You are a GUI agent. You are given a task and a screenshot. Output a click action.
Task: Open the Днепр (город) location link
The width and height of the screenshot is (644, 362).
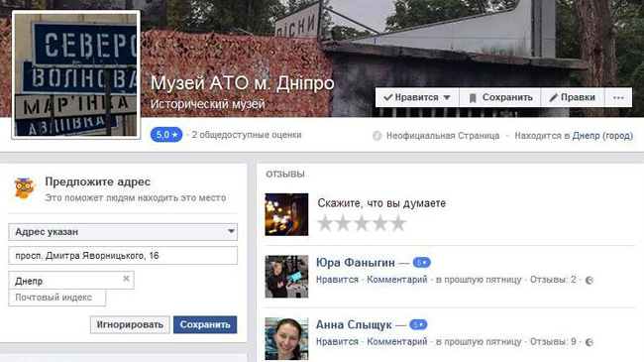click(602, 135)
